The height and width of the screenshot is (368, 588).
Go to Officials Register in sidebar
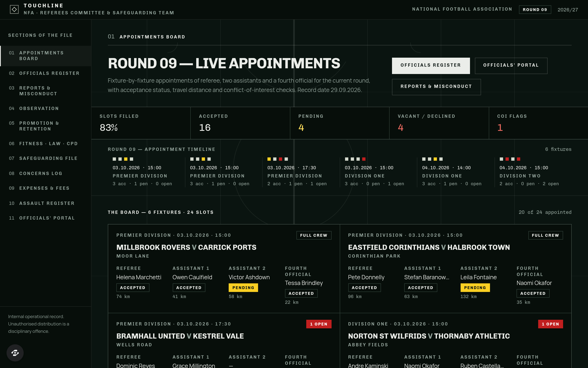coord(46,73)
